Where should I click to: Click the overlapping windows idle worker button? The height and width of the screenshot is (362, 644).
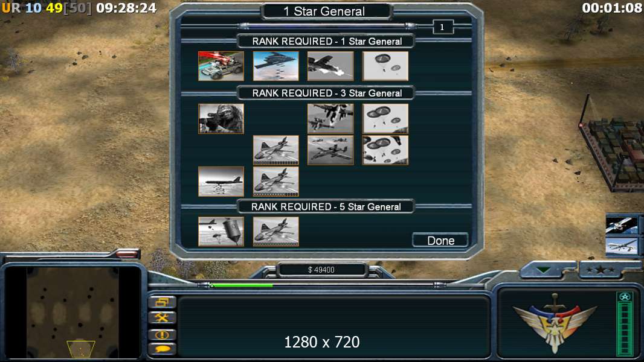(163, 302)
